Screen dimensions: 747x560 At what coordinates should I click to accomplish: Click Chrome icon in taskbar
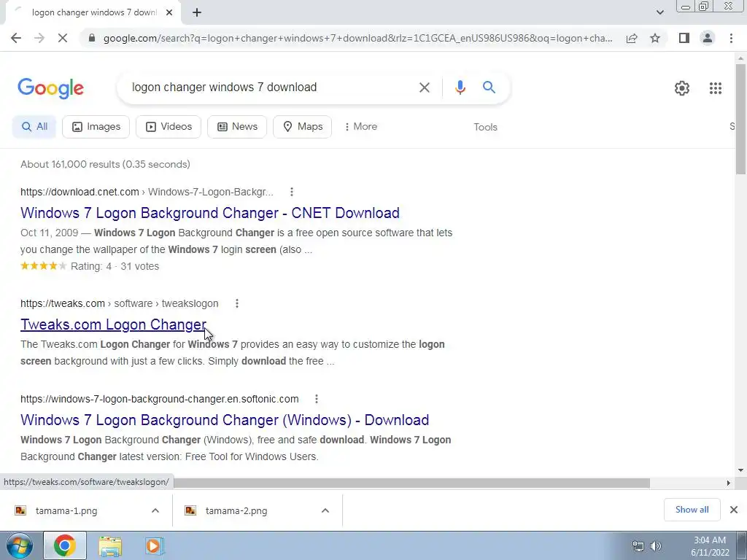[65, 545]
